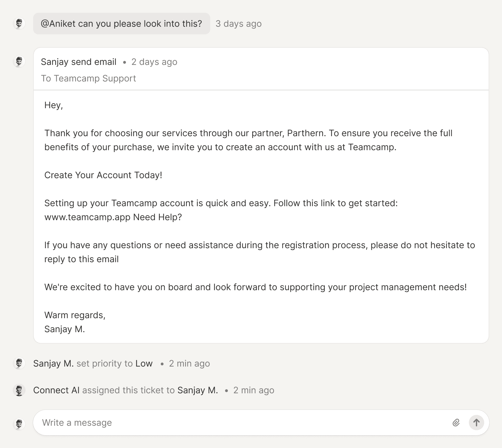Click 'Sanjay M.' in the priority activity entry

point(54,363)
